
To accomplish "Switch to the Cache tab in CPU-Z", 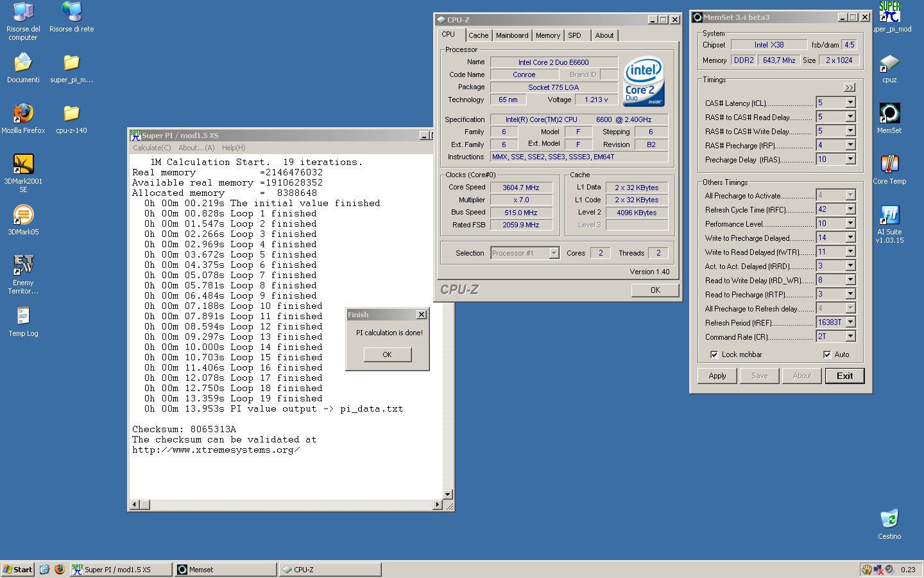I will point(478,35).
